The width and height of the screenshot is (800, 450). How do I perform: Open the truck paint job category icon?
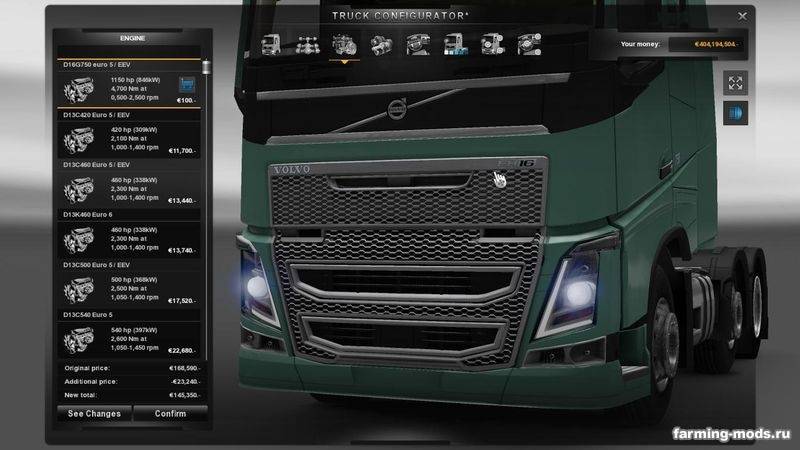point(453,44)
